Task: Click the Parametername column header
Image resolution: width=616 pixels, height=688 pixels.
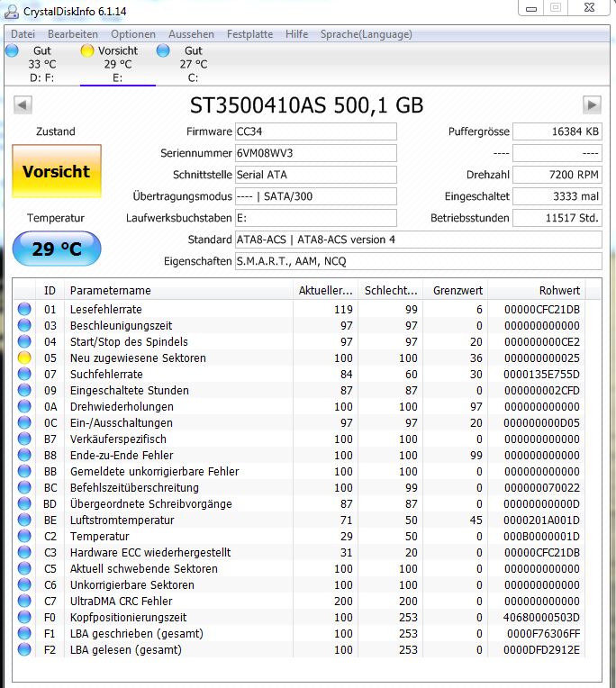Action: coord(178,291)
